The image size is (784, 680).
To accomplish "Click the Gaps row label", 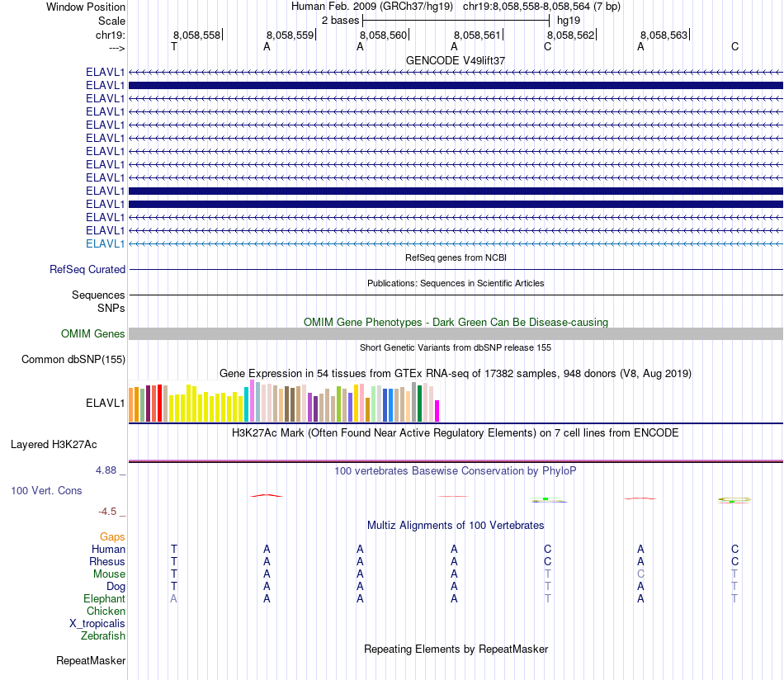I will pyautogui.click(x=112, y=537).
